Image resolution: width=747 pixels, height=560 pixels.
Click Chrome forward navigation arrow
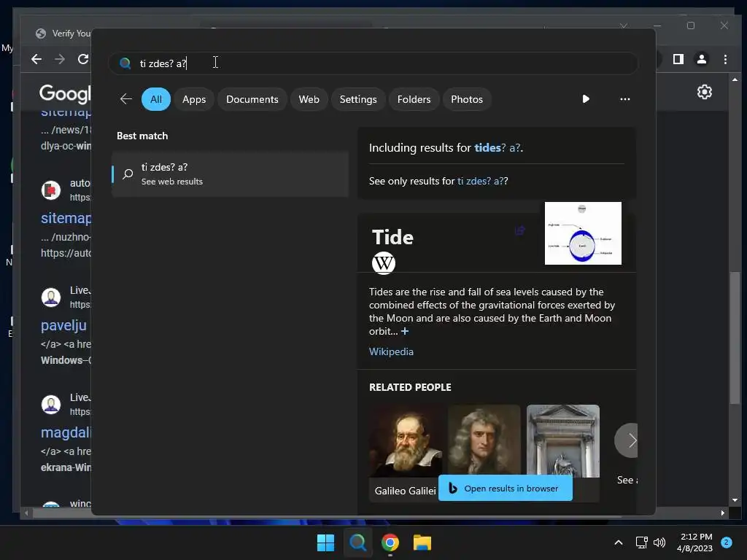coord(60,59)
